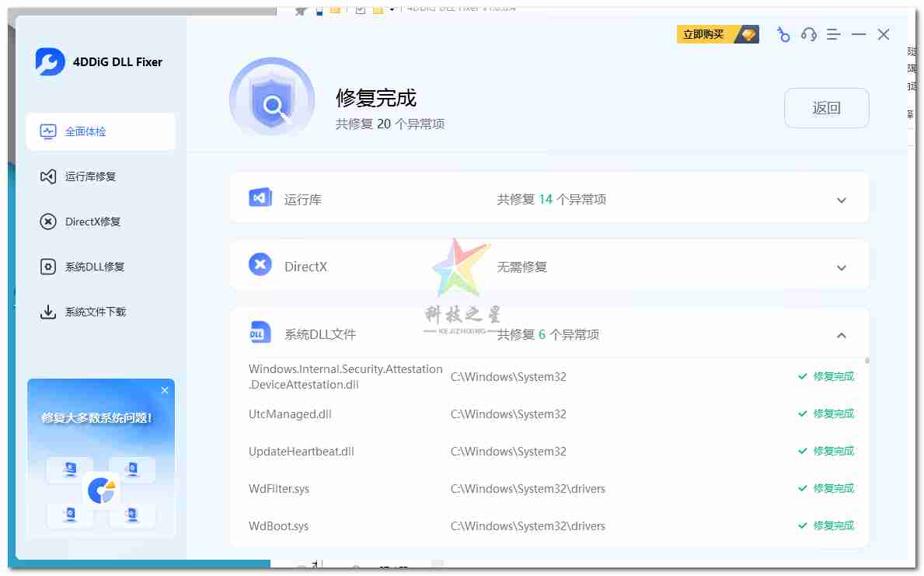Image resolution: width=924 pixels, height=576 pixels.
Task: Close the promo banner with X
Action: (165, 390)
